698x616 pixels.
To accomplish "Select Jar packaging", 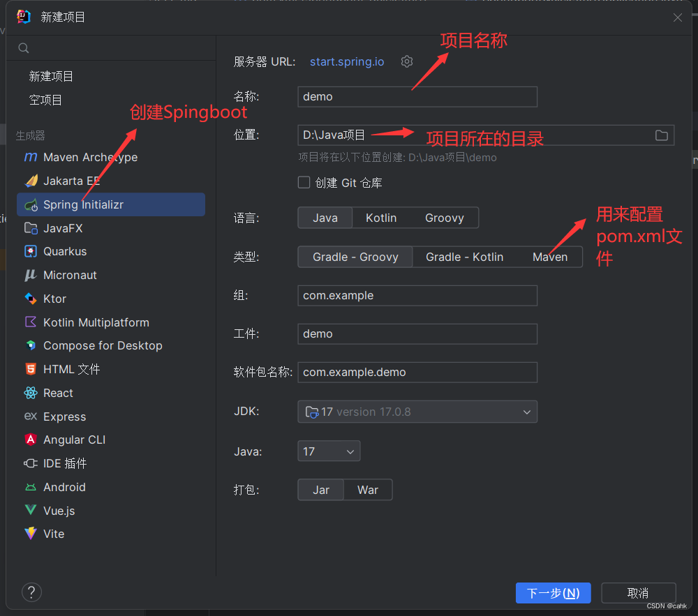I will click(321, 490).
